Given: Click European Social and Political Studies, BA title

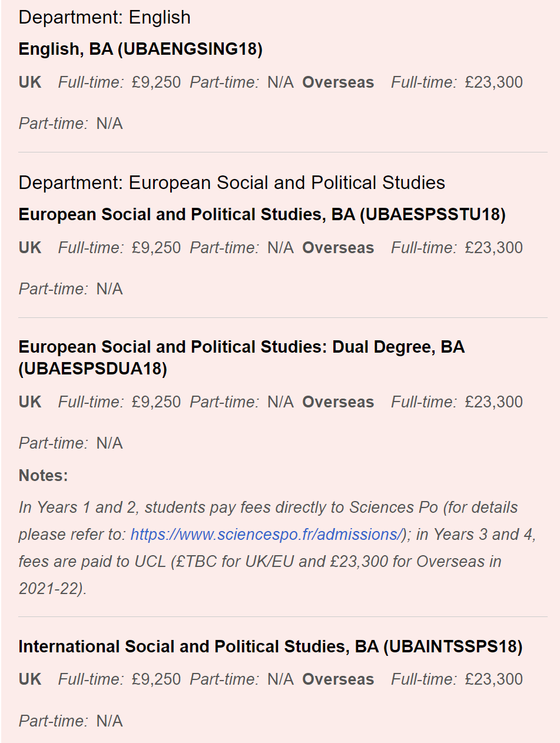Looking at the screenshot, I should coord(262,215).
